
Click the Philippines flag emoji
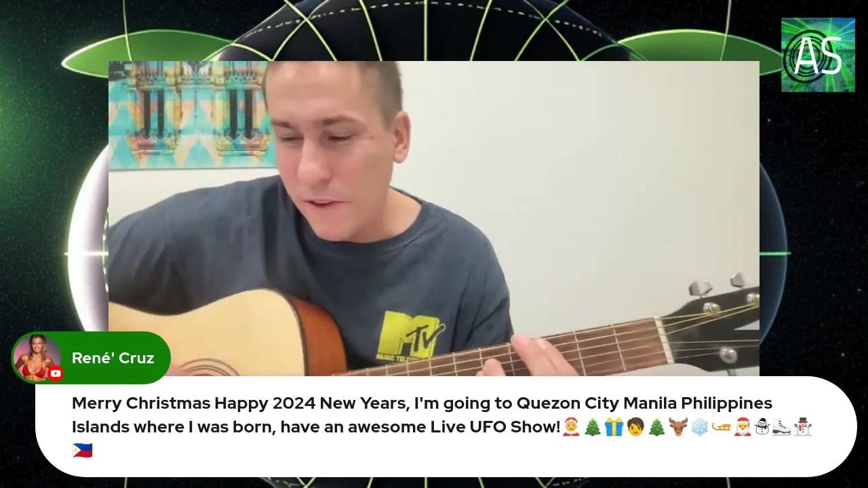(82, 451)
